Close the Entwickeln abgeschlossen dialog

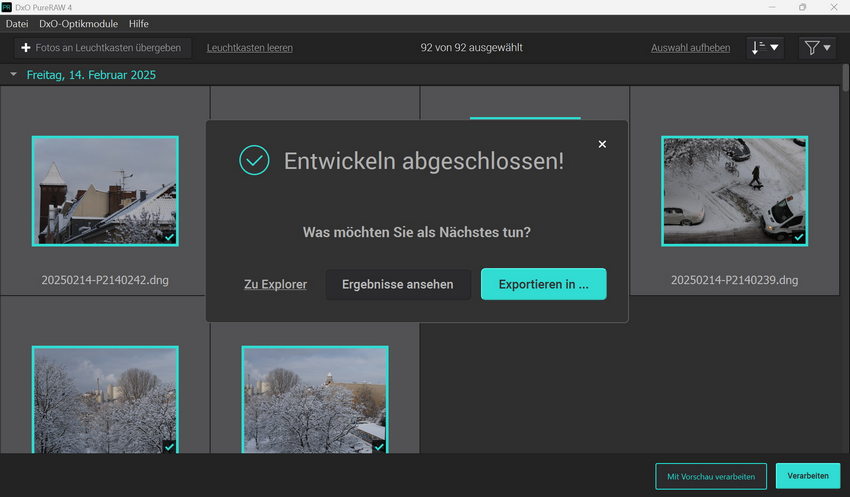click(x=602, y=144)
